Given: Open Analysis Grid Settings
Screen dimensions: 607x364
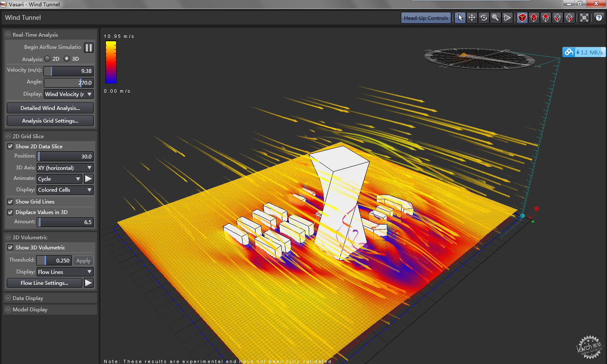Looking at the screenshot, I should (50, 120).
